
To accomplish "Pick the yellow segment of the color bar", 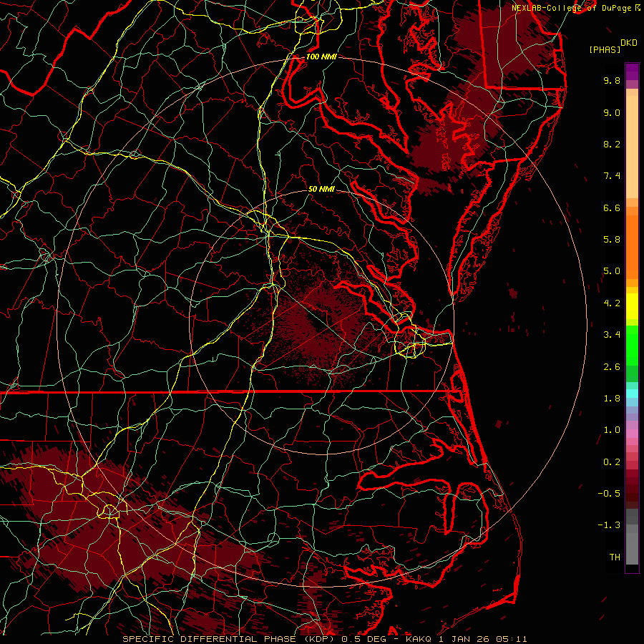I will tap(632, 306).
